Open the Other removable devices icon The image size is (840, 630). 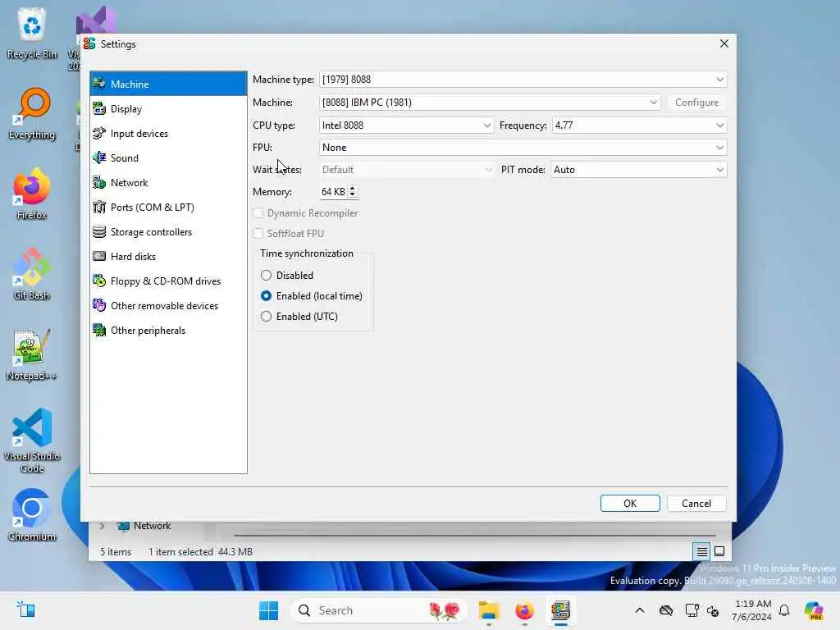coord(99,305)
